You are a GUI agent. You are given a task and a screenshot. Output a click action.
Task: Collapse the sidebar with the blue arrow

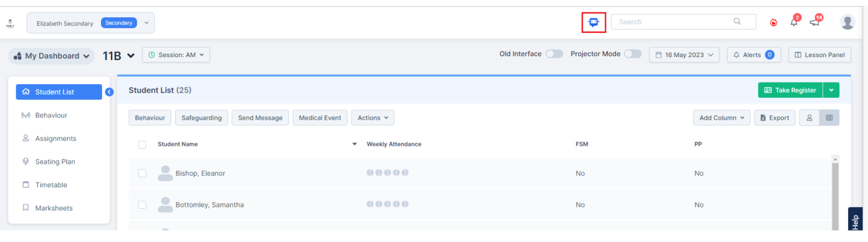[x=110, y=92]
